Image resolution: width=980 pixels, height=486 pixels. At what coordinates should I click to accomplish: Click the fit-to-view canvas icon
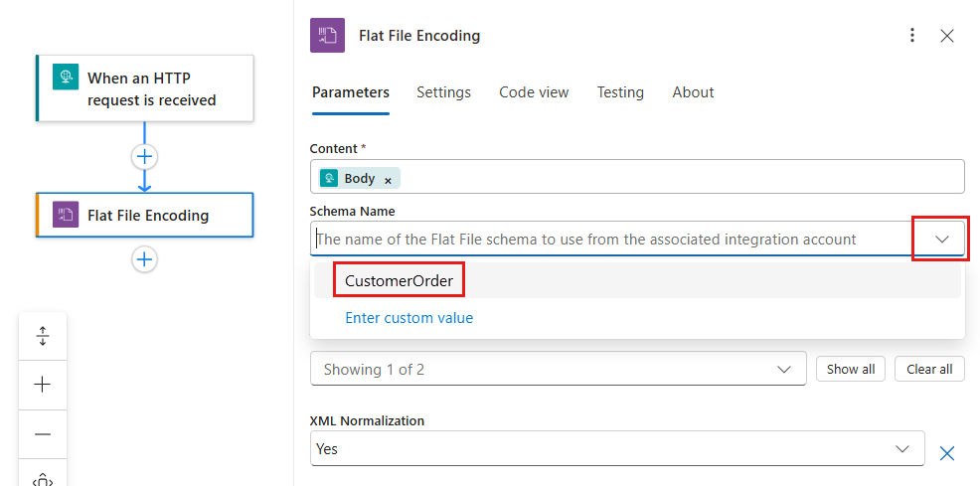tap(43, 480)
